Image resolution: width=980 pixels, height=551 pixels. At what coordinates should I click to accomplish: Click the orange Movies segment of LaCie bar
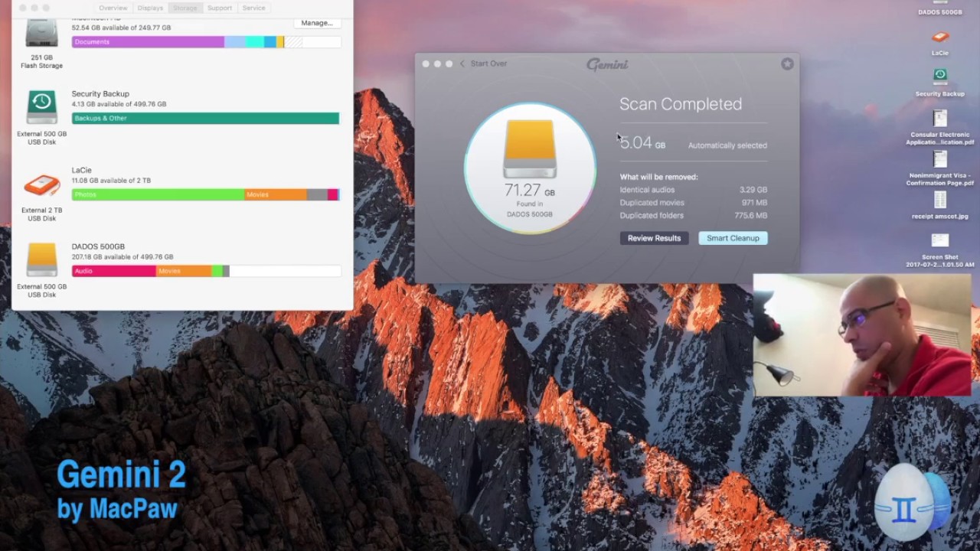point(276,195)
